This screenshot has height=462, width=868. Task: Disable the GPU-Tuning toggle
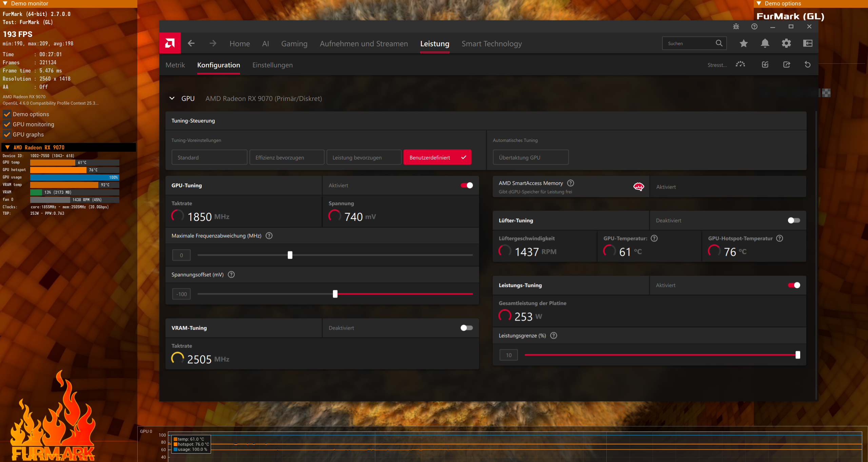pyautogui.click(x=467, y=185)
